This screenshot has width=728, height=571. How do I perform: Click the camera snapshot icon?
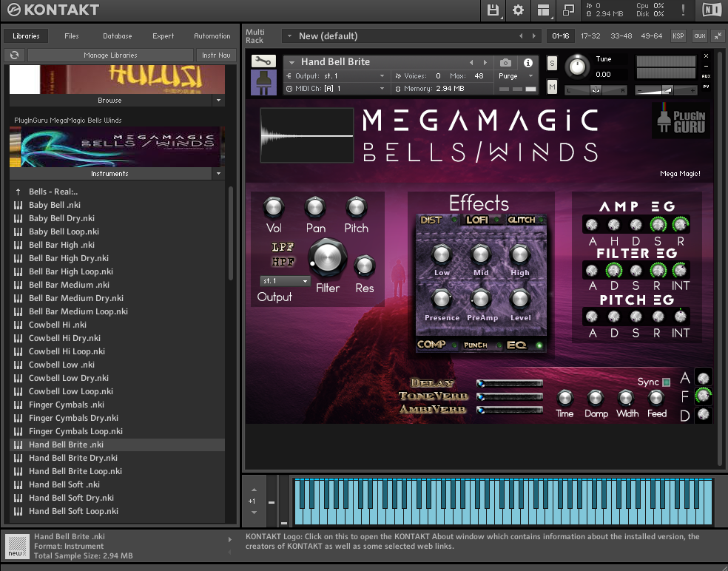(x=505, y=62)
